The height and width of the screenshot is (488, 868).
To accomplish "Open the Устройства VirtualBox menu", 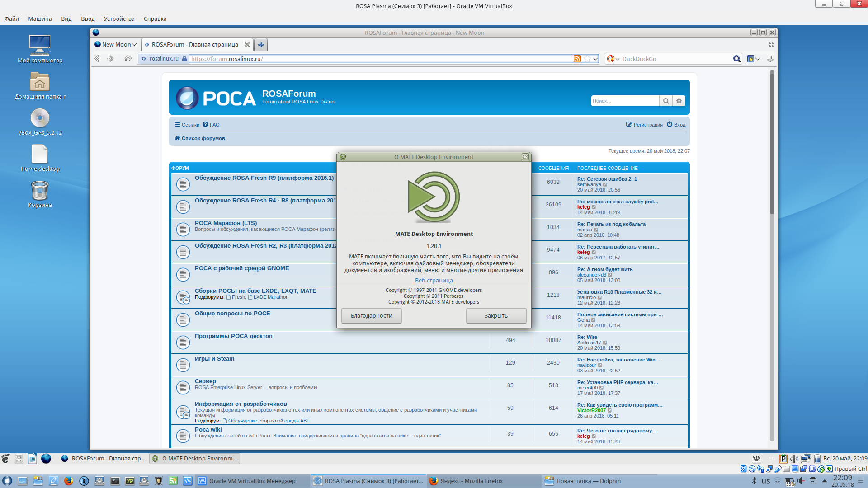I will tap(119, 19).
